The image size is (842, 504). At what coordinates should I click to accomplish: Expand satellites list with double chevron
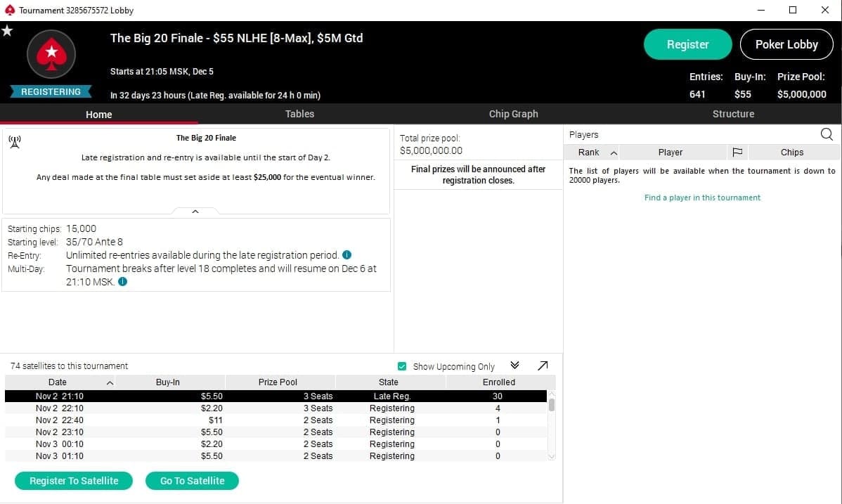coord(514,366)
